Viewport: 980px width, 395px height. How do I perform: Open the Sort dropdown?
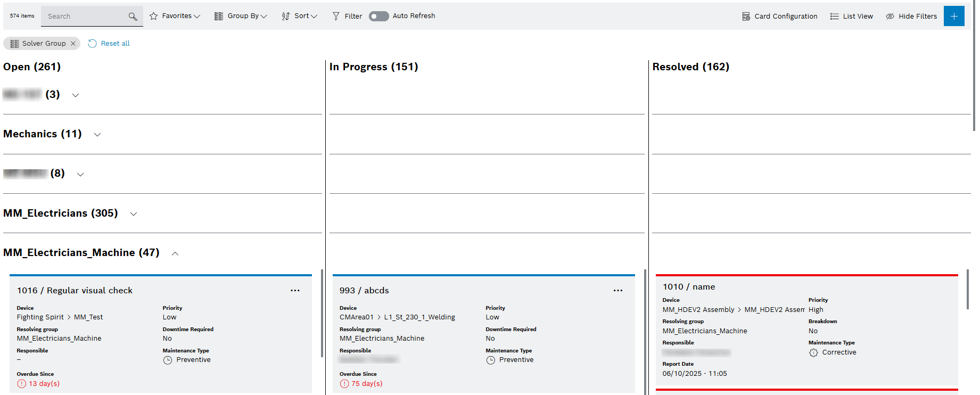pos(299,17)
